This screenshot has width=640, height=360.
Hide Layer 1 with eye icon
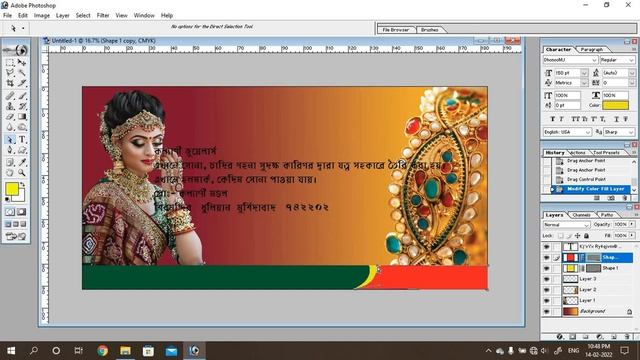click(x=547, y=300)
